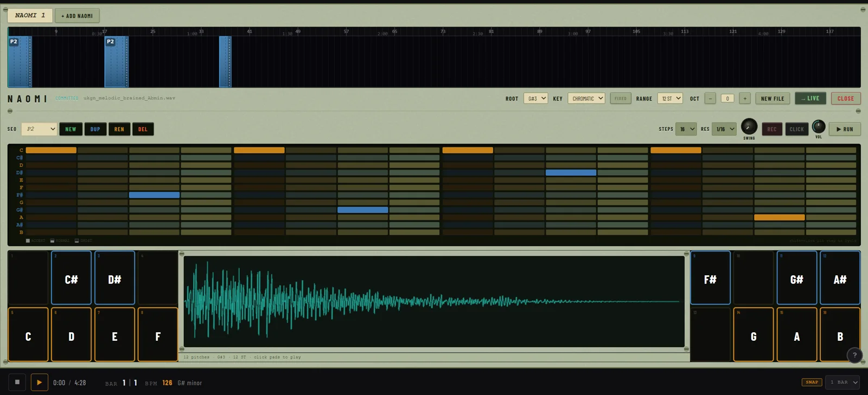Click the + ADD NAOMI button
Viewport: 868px width, 395px height.
(x=77, y=16)
